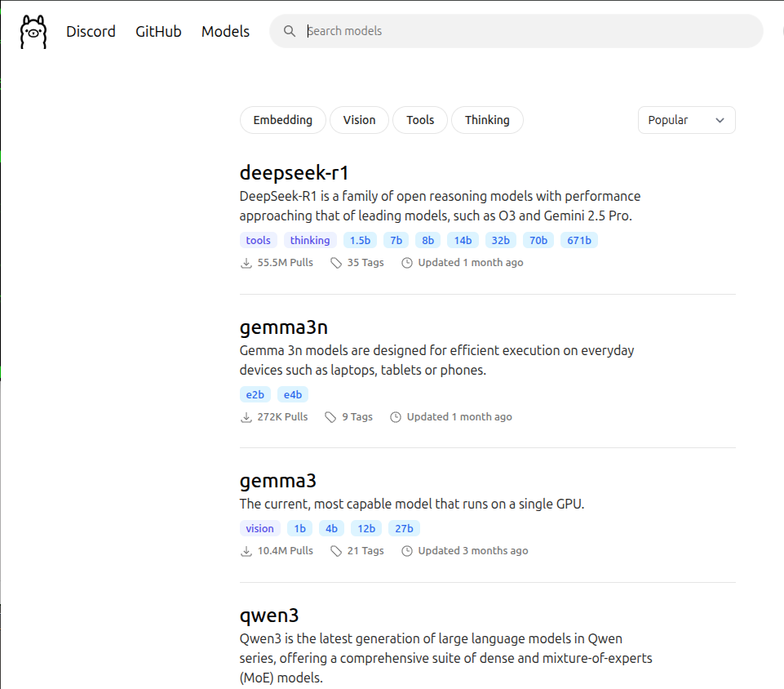
Task: Select the 671b tag under deepseek-r1
Action: click(578, 240)
